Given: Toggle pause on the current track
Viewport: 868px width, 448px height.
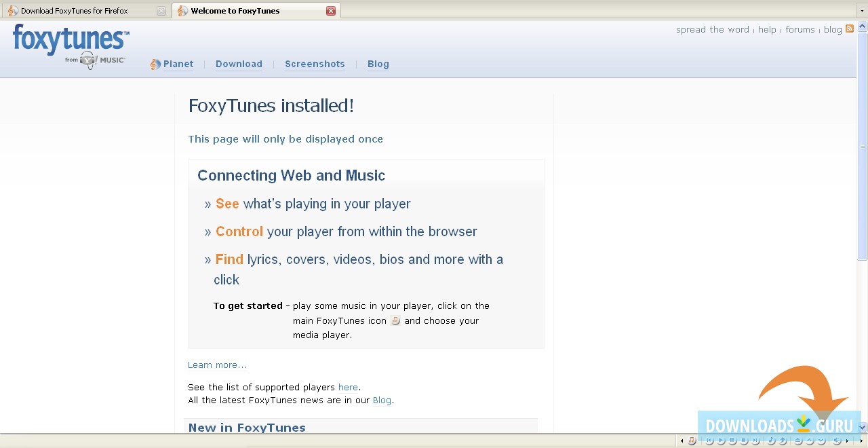Looking at the screenshot, I should coord(732,440).
